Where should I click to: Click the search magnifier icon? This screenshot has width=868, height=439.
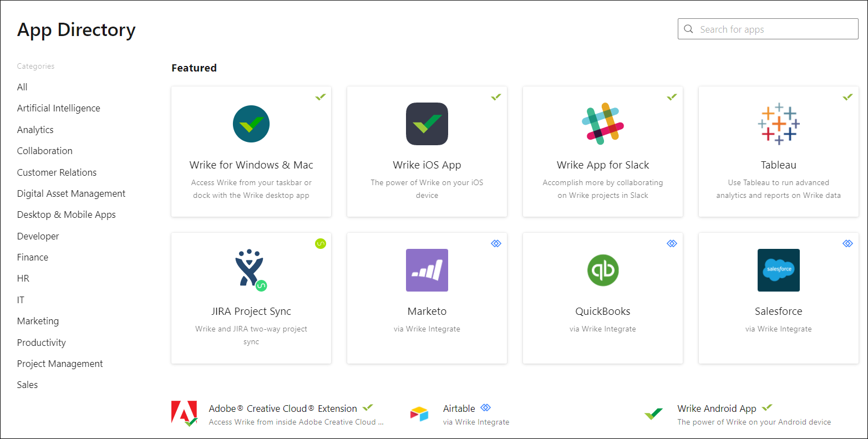click(x=688, y=29)
